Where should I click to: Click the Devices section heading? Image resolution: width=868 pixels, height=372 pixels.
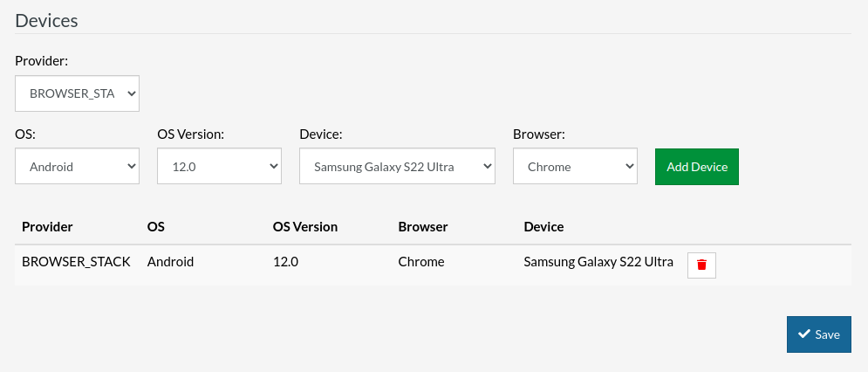(x=46, y=20)
